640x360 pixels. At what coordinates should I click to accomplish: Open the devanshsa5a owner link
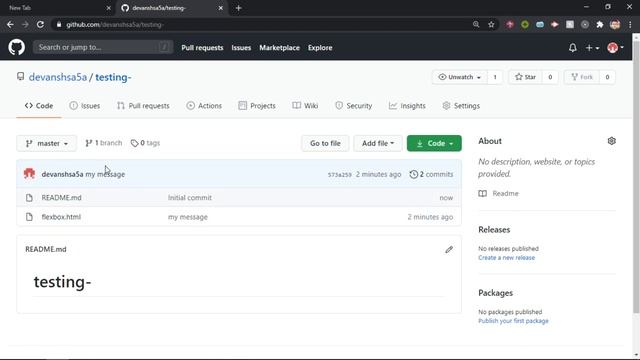pos(58,77)
